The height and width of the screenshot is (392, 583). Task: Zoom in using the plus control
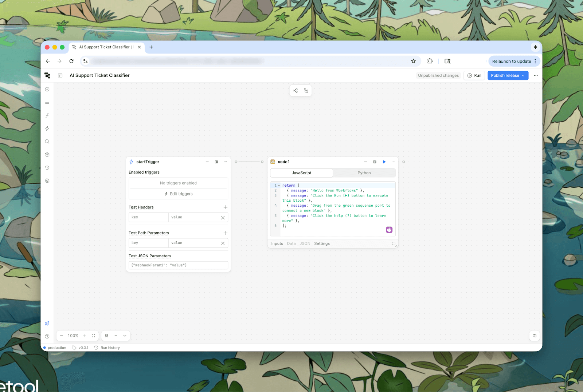tap(84, 336)
